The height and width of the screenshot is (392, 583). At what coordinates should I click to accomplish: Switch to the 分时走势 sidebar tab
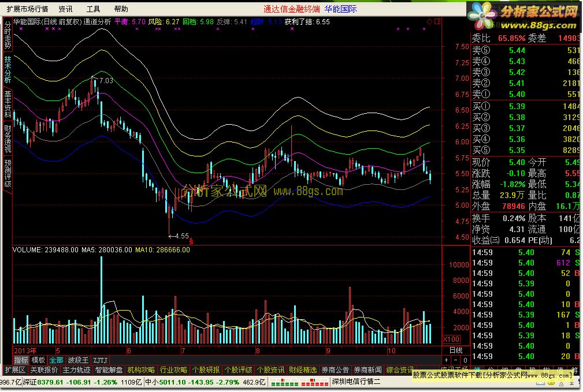tap(8, 35)
